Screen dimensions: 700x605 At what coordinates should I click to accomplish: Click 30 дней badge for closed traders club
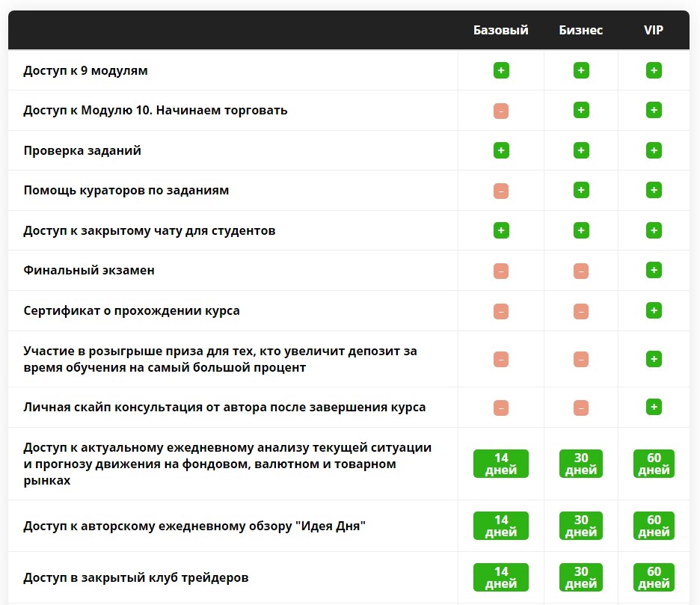point(581,577)
